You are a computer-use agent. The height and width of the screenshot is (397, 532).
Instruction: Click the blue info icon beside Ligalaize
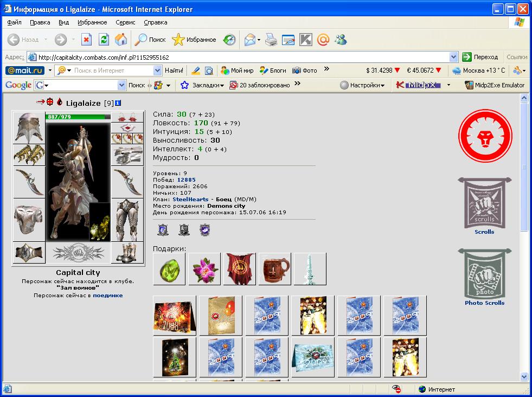[118, 103]
